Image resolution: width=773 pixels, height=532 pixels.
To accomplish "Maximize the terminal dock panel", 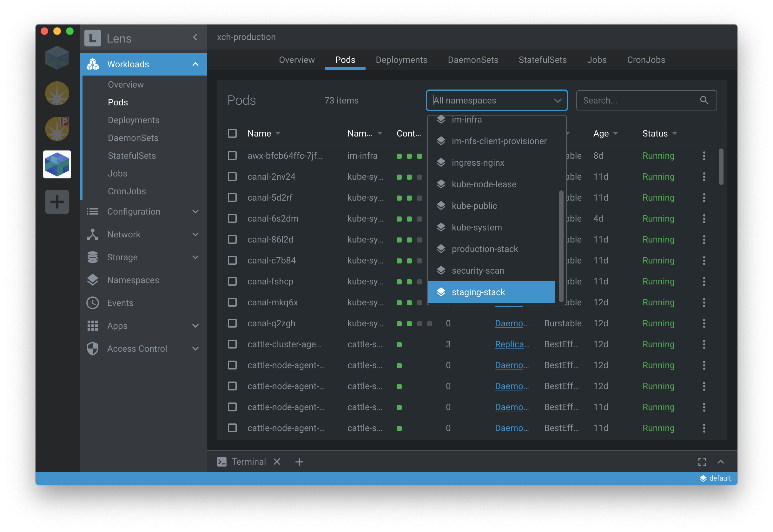I will click(702, 462).
